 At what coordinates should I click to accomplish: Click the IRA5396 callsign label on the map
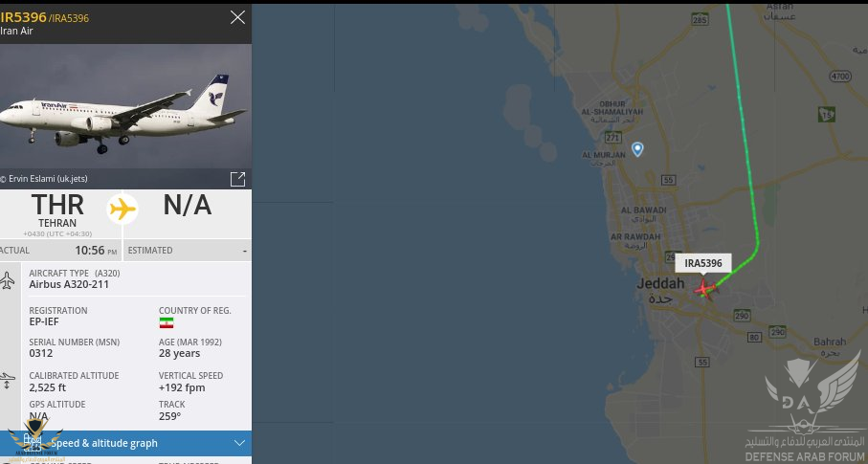703,262
